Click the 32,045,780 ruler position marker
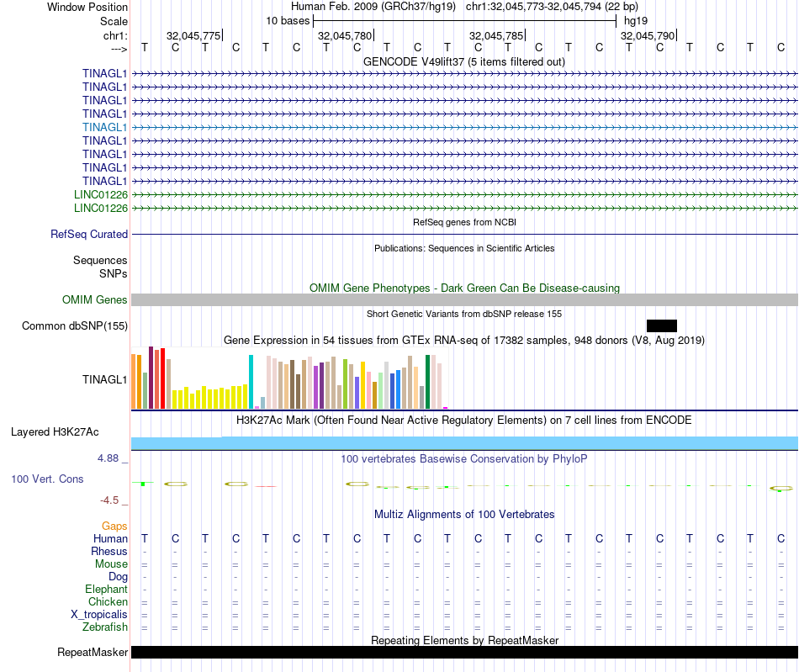Screen dimensions: 799x672 coord(345,35)
